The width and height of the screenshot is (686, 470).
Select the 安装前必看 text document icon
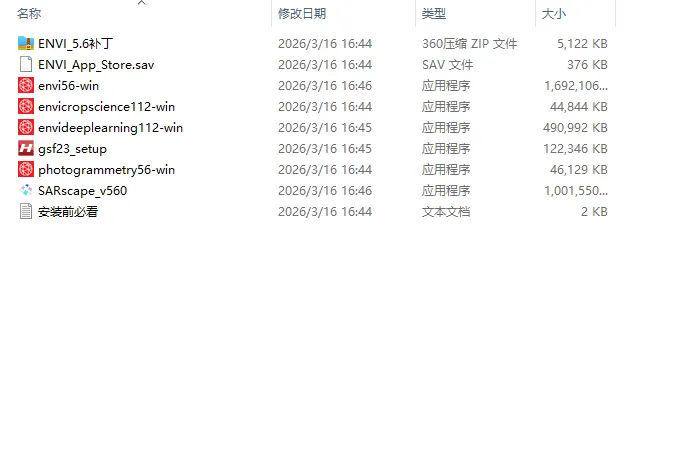26,211
